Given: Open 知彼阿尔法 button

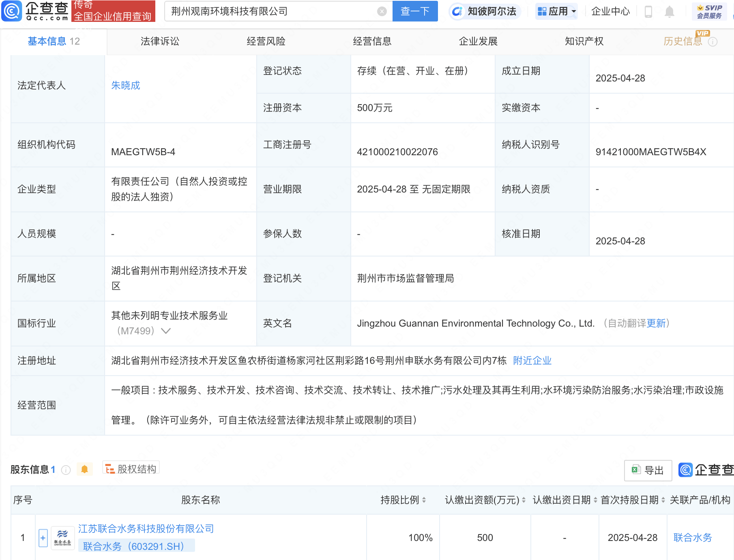Looking at the screenshot, I should pos(485,11).
